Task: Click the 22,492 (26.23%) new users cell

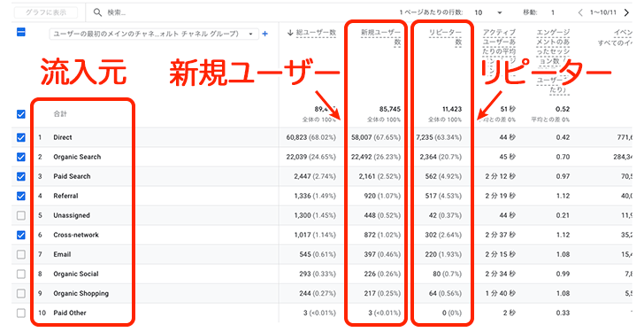Action: tap(376, 157)
